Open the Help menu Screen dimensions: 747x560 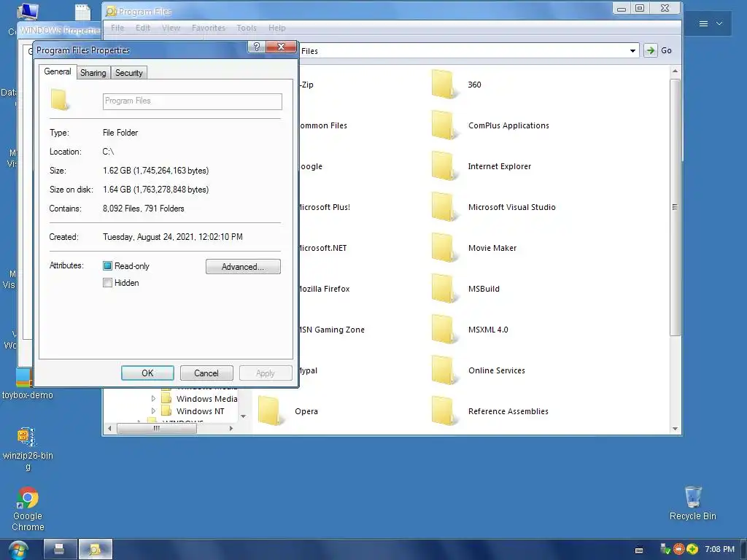coord(276,28)
